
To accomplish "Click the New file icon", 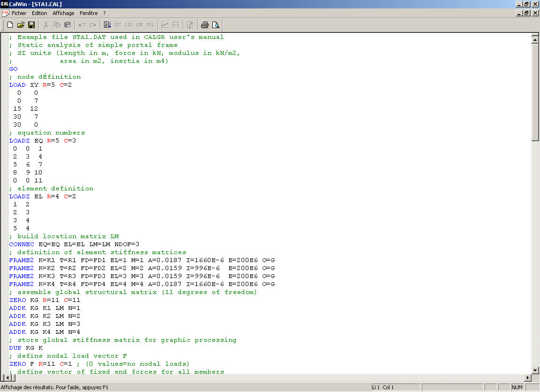I will point(10,25).
